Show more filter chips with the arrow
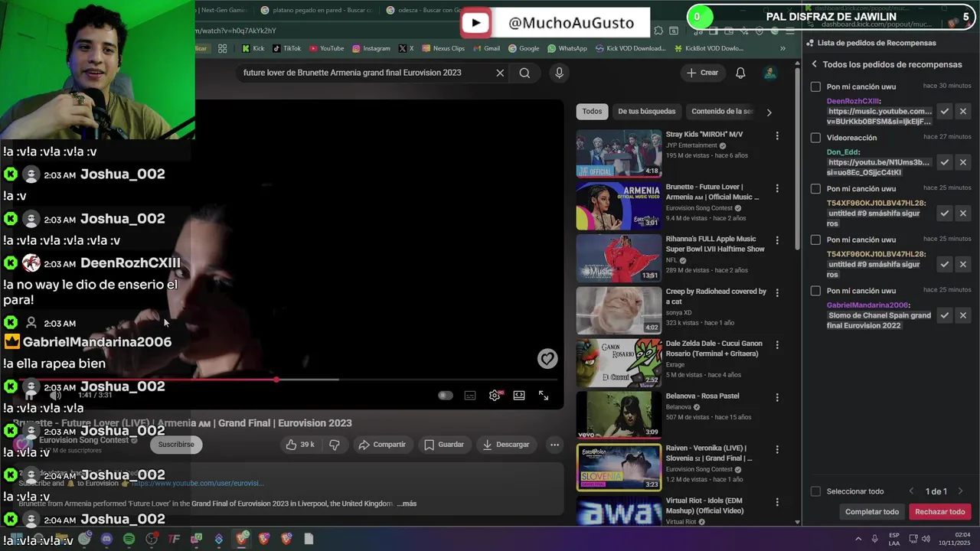 click(769, 112)
